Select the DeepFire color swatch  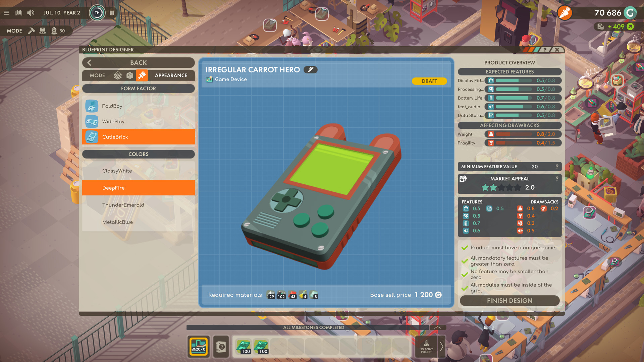pyautogui.click(x=138, y=187)
